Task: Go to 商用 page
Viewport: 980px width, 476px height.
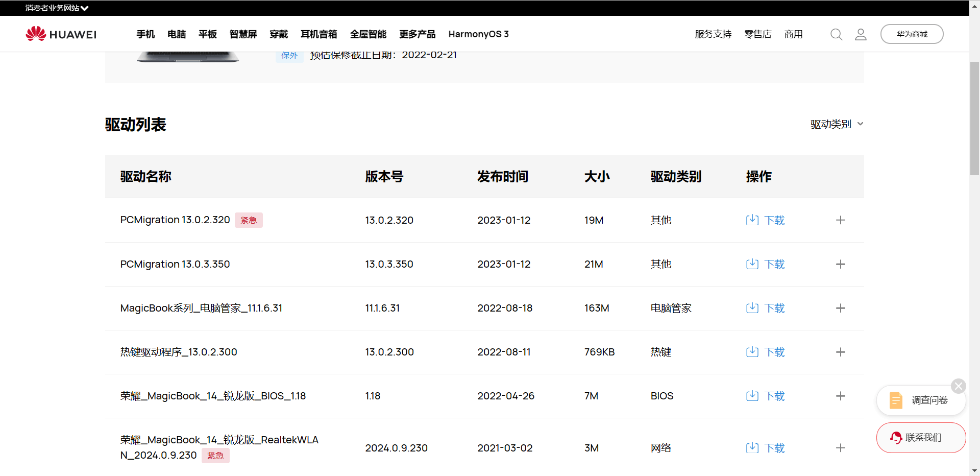Action: (x=794, y=34)
